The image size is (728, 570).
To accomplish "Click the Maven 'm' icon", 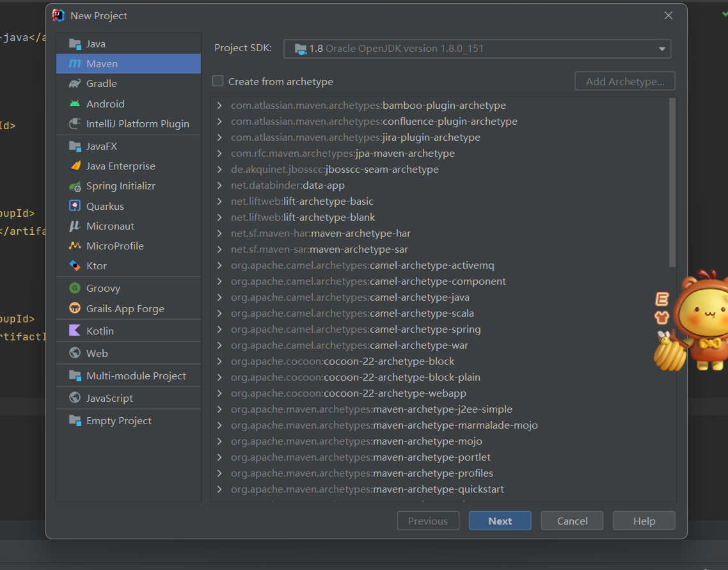I will tap(75, 63).
